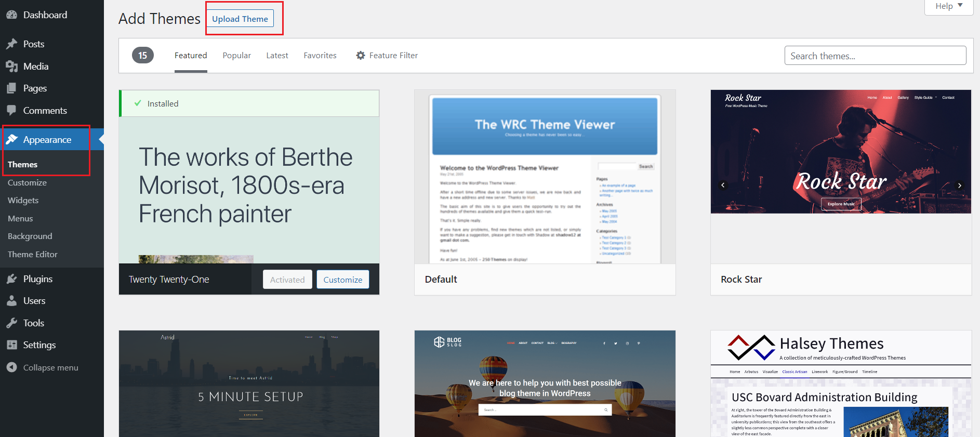Image resolution: width=980 pixels, height=437 pixels.
Task: Open the Halsey Themes preview thumbnail
Action: (x=841, y=383)
